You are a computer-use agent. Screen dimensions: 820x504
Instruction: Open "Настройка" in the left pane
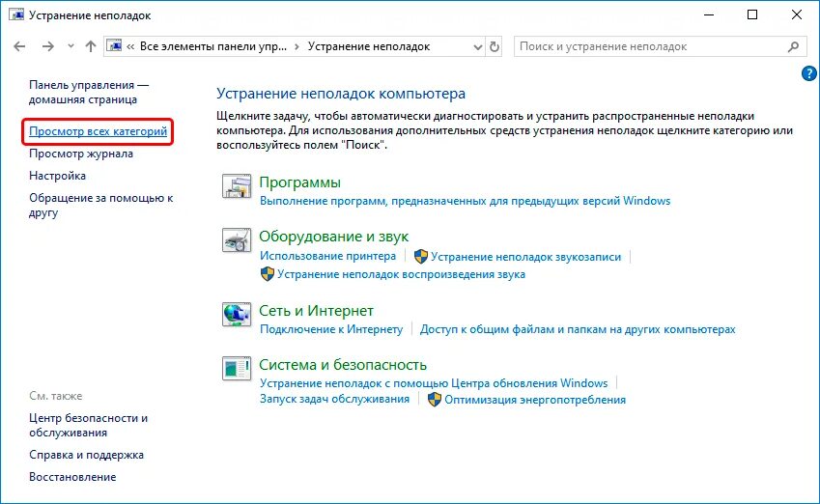58,176
